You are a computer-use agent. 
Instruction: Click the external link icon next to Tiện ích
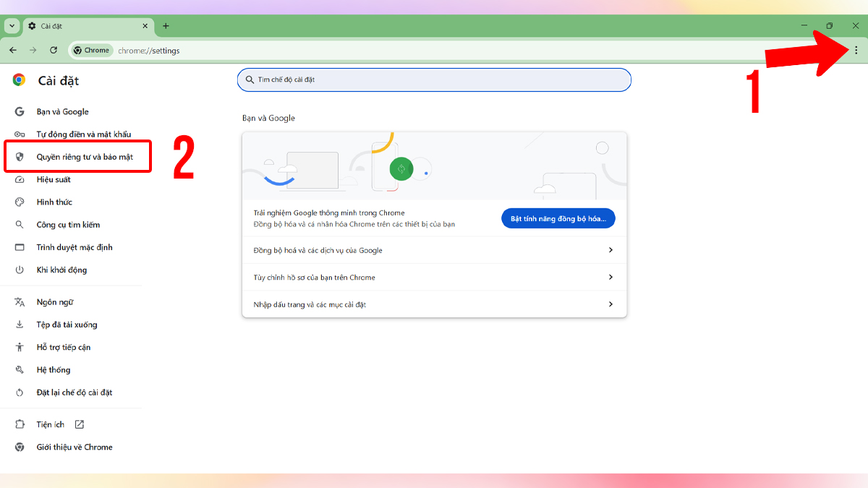(x=80, y=424)
